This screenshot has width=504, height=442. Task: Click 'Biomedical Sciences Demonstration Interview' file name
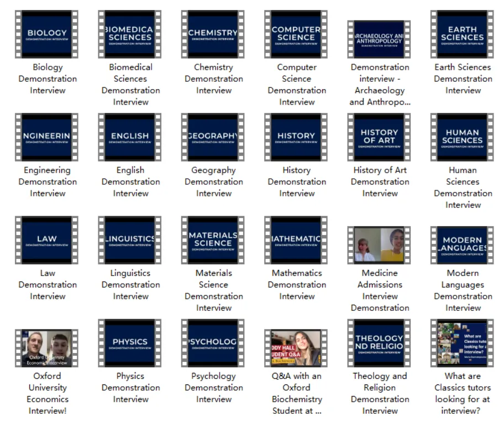point(130,85)
